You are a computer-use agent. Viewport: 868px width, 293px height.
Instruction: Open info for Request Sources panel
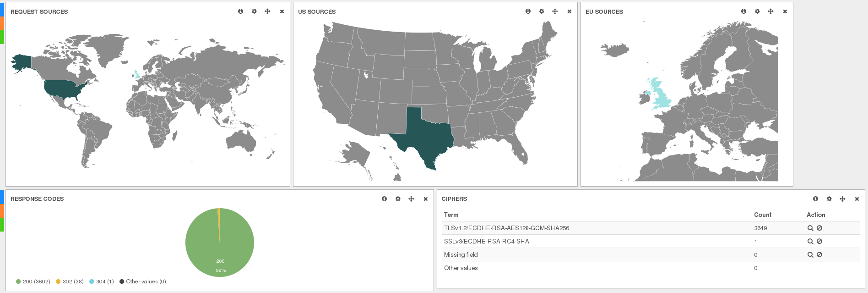(x=240, y=11)
